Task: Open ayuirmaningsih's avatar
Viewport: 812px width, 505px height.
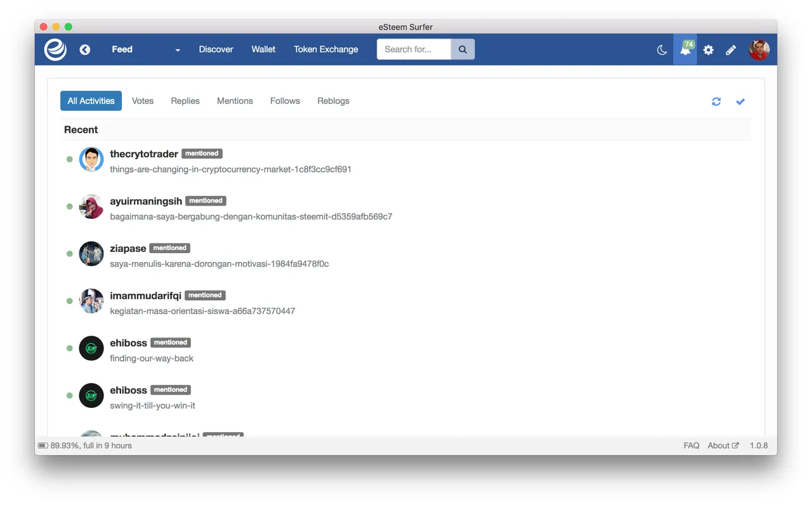Action: tap(91, 206)
